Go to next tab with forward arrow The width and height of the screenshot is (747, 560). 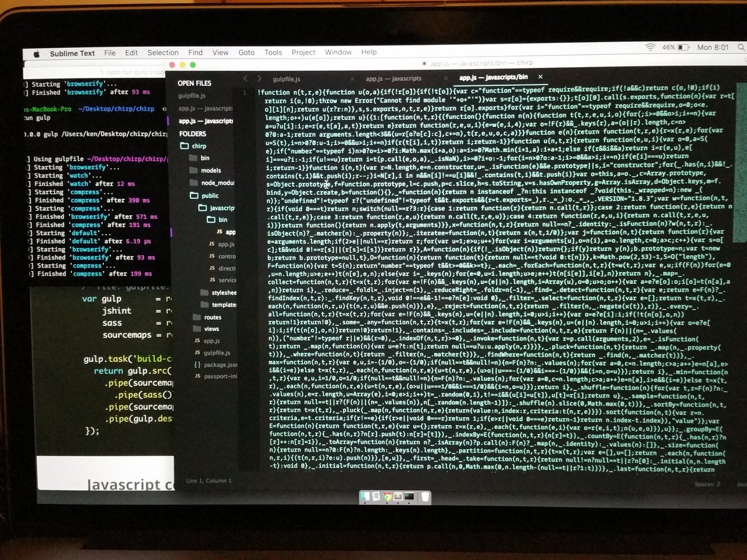[x=259, y=79]
